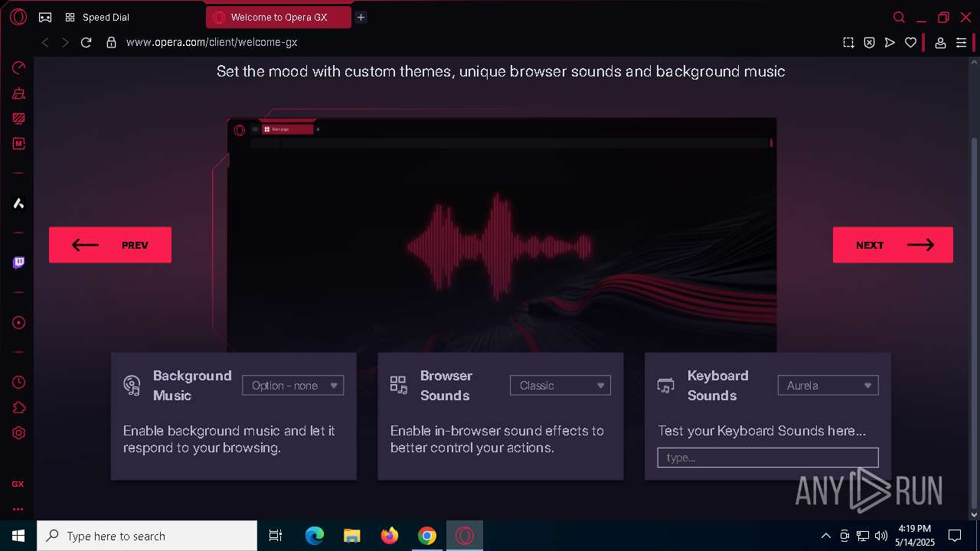Image resolution: width=980 pixels, height=551 pixels.
Task: Add page to bookmarks with heart icon
Action: [x=910, y=43]
